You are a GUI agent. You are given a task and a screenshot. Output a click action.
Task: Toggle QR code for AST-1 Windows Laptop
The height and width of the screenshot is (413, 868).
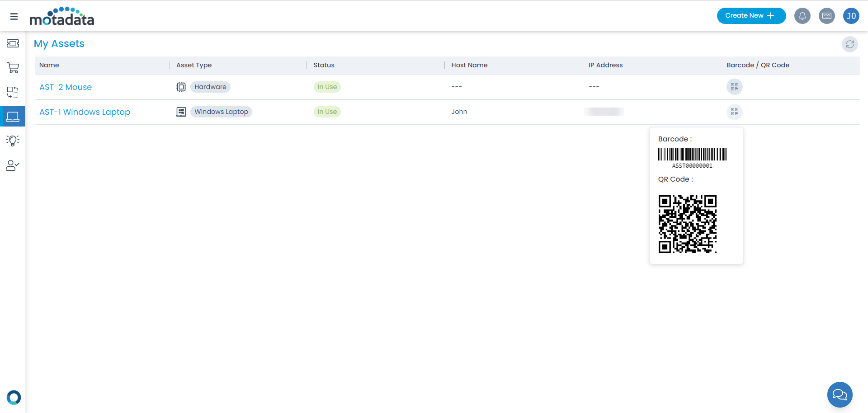pyautogui.click(x=735, y=112)
